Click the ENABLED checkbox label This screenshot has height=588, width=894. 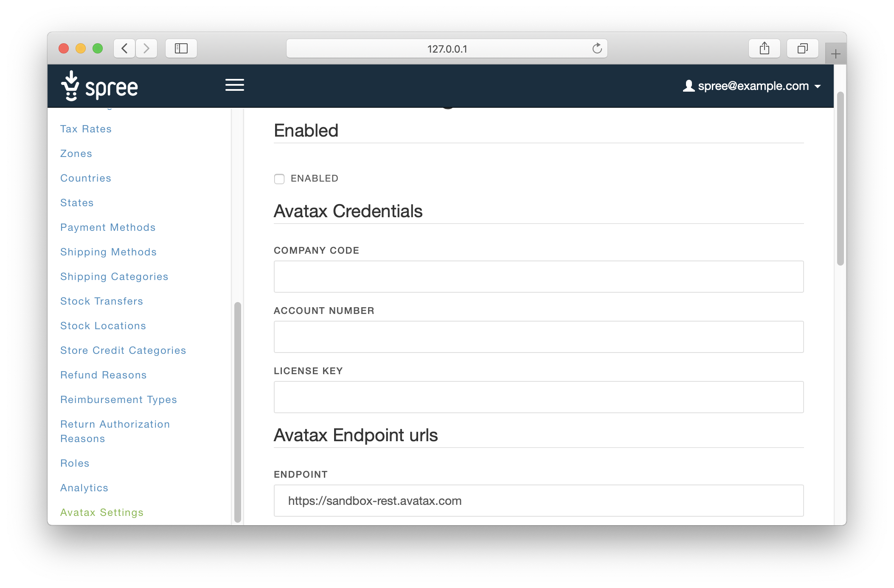click(315, 179)
